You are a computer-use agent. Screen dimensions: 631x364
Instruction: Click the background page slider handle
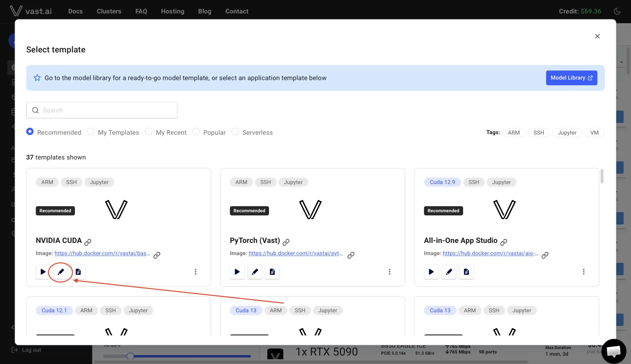click(130, 356)
